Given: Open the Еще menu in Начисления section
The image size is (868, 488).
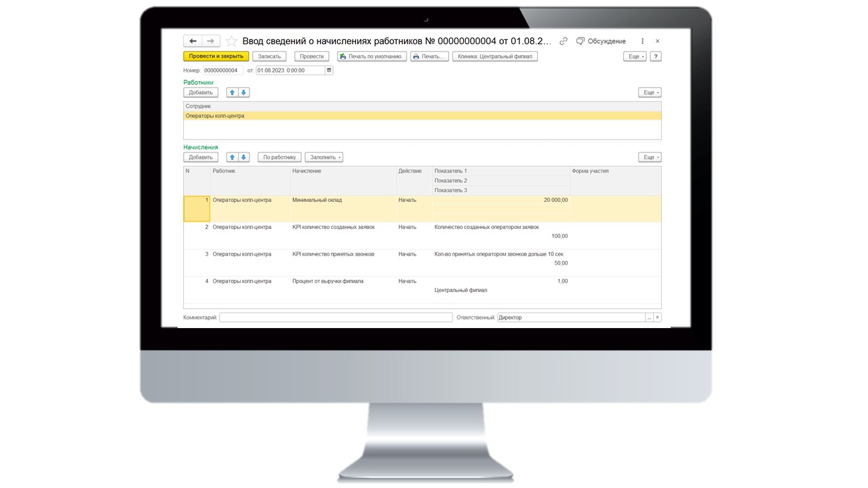Looking at the screenshot, I should click(x=649, y=157).
